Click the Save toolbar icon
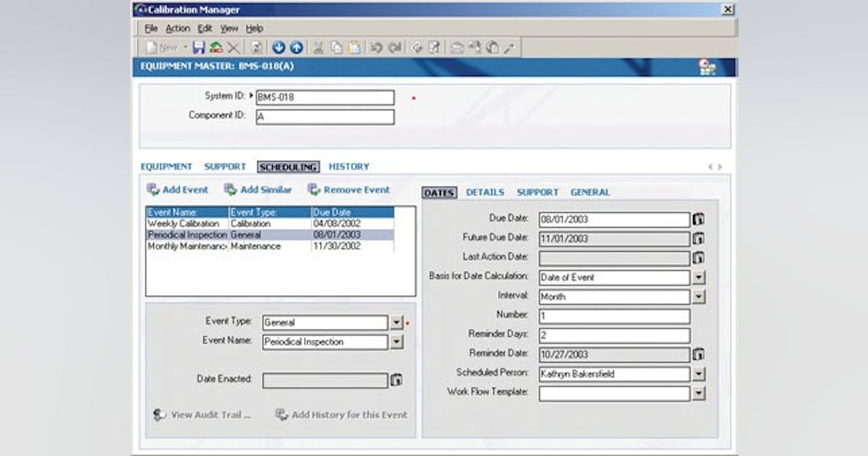Image resolution: width=868 pixels, height=456 pixels. click(x=198, y=48)
